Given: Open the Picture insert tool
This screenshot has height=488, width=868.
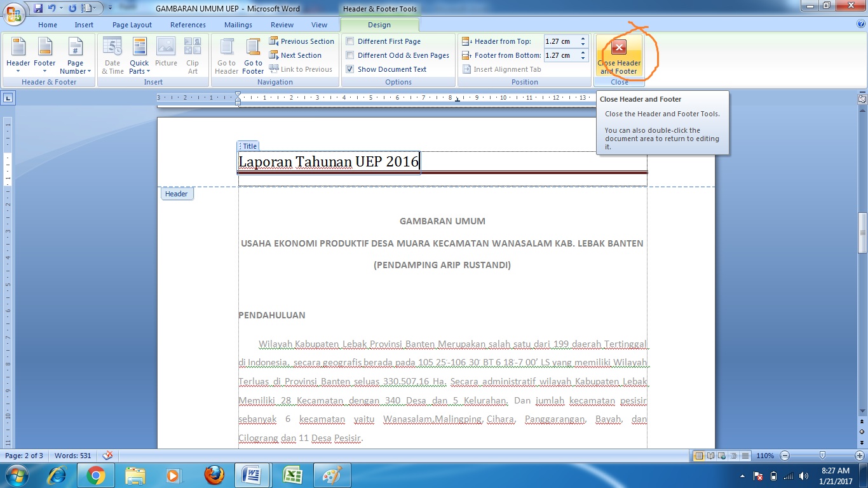Looking at the screenshot, I should (166, 56).
